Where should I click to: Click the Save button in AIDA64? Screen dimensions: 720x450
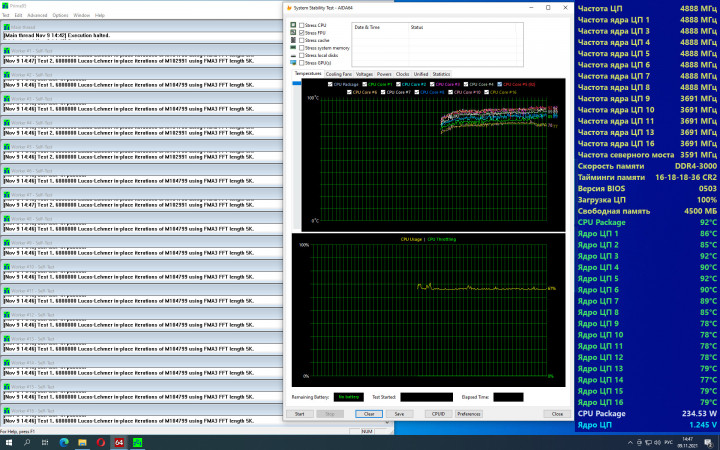tap(399, 414)
